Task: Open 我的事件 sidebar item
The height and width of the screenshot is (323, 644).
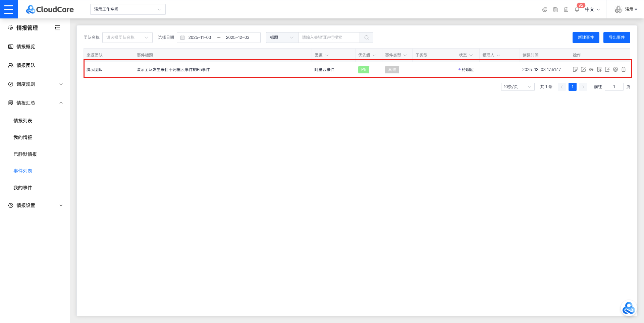Action: [x=23, y=188]
